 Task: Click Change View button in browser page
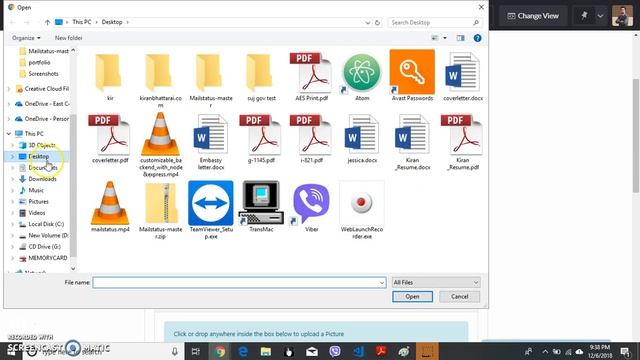(533, 16)
